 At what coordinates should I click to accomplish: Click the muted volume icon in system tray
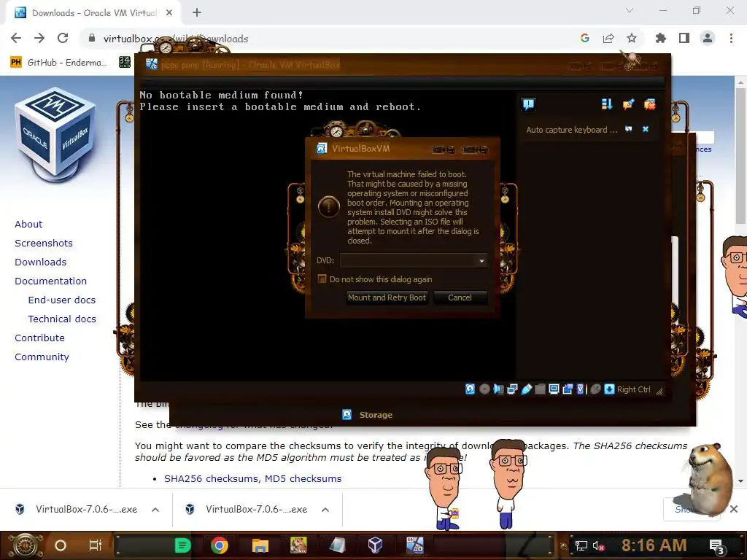598,545
